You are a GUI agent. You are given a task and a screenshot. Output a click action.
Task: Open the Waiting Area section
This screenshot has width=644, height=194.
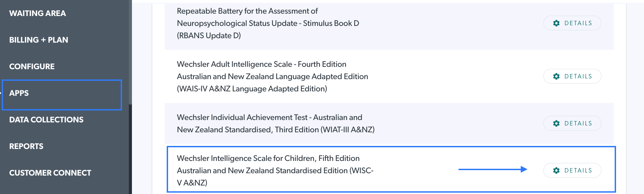coord(38,13)
